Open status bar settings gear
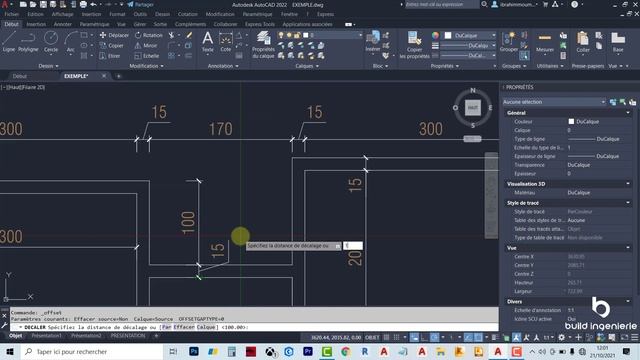 (x=562, y=337)
